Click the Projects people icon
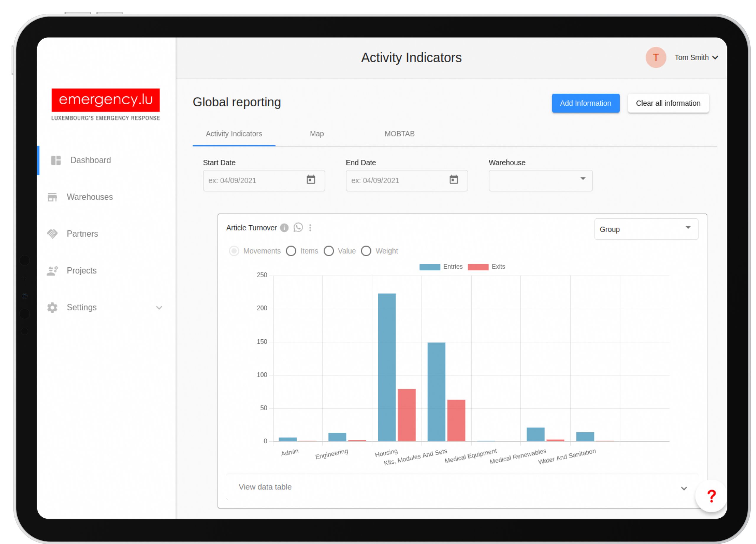The image size is (756, 544). [52, 271]
